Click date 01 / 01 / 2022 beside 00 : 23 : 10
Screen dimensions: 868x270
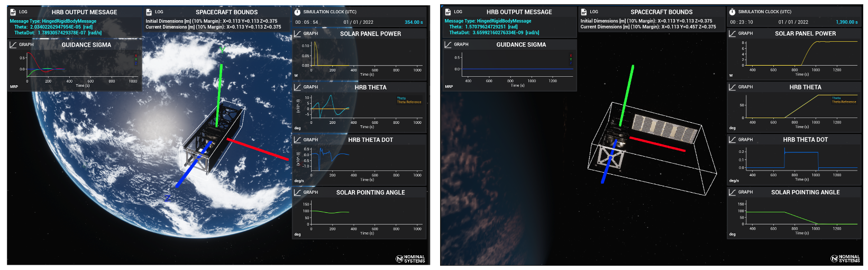pos(793,22)
